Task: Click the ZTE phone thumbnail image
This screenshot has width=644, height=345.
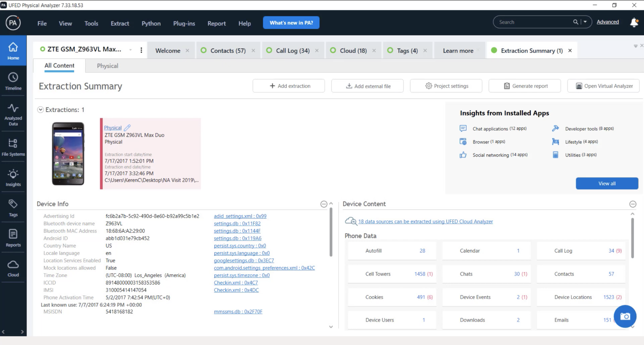Action: pos(68,153)
